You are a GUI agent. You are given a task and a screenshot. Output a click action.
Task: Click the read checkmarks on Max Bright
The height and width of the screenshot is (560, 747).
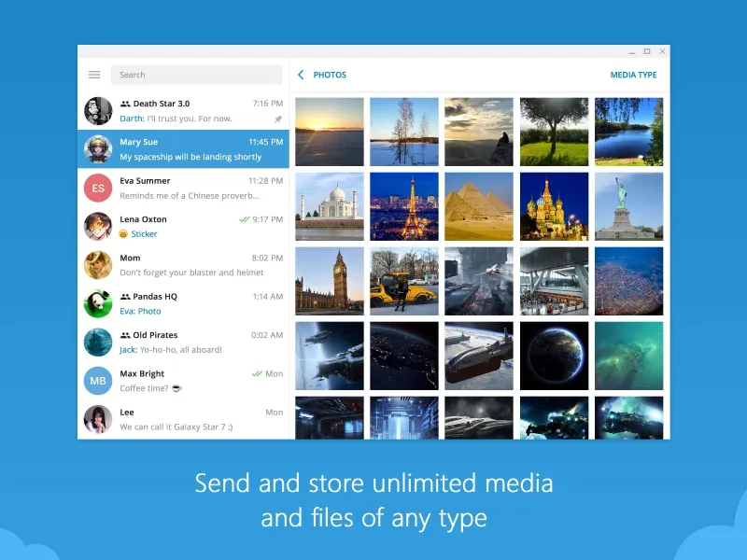click(257, 374)
